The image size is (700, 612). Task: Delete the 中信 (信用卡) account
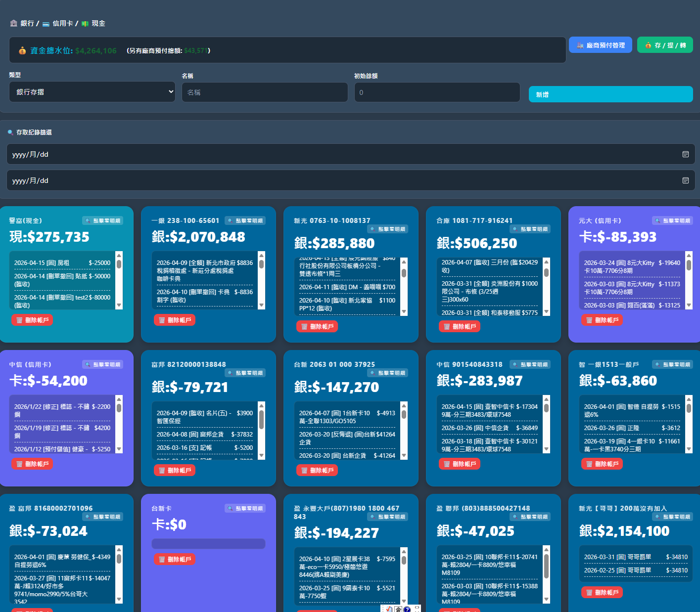pyautogui.click(x=33, y=464)
